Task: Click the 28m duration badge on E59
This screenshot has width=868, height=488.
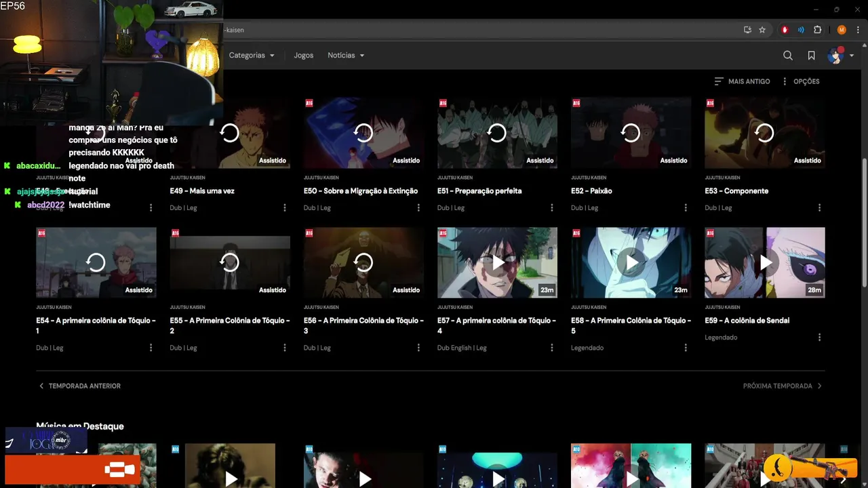Action: [x=814, y=290]
